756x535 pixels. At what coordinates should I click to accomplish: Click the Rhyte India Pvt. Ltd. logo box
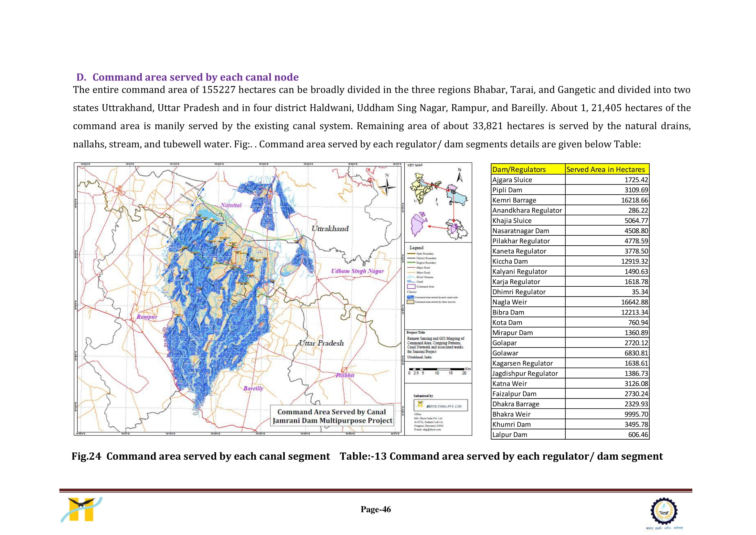pos(441,405)
